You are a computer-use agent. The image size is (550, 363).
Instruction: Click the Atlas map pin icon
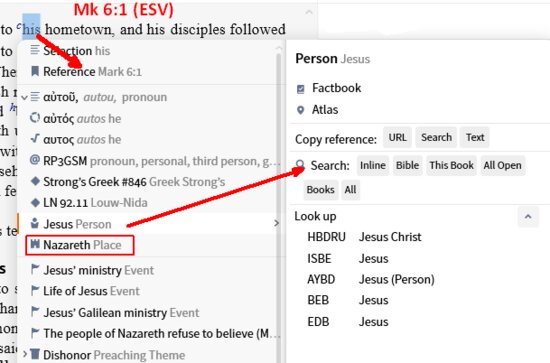tap(301, 110)
